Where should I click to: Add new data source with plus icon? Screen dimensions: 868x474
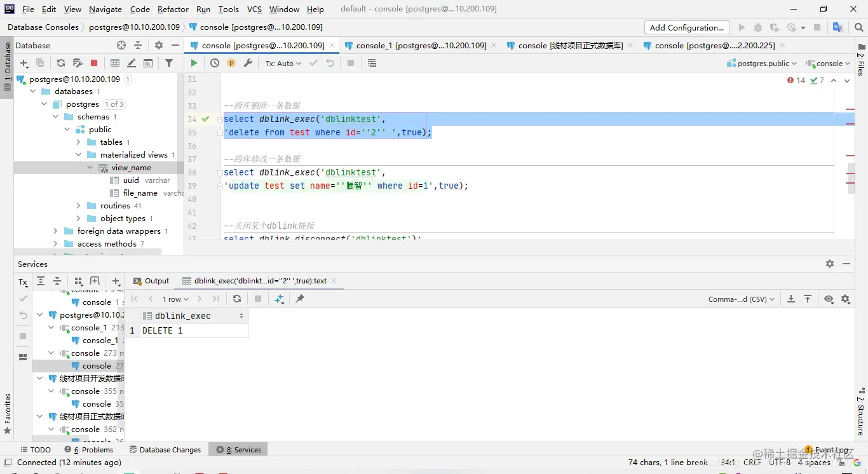coord(24,63)
